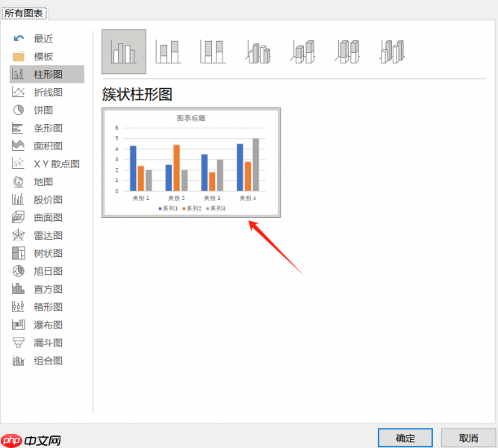Select the 3-D column subtype icon
Screen dimensions: 498x448
pos(392,52)
